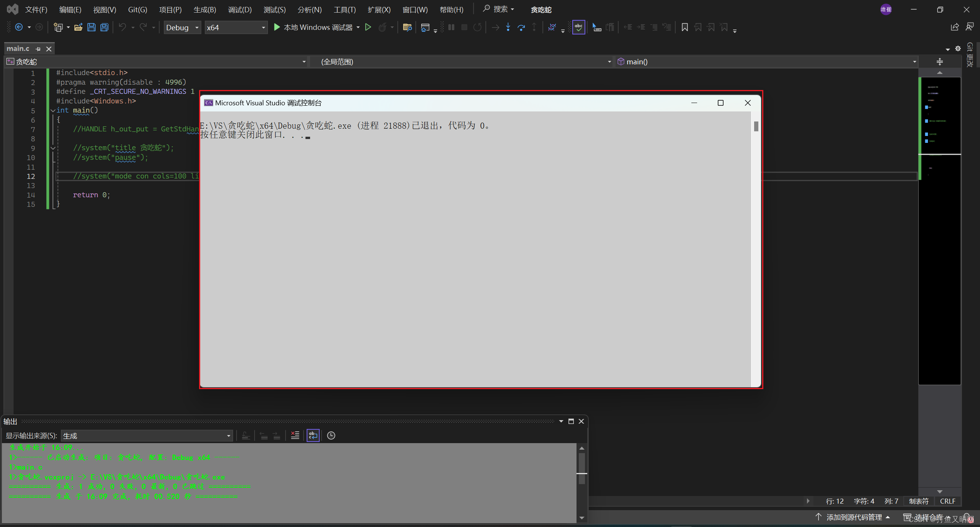The image size is (980, 527).
Task: Open the 贪吃蛇 project scope dropdown
Action: tap(156, 62)
